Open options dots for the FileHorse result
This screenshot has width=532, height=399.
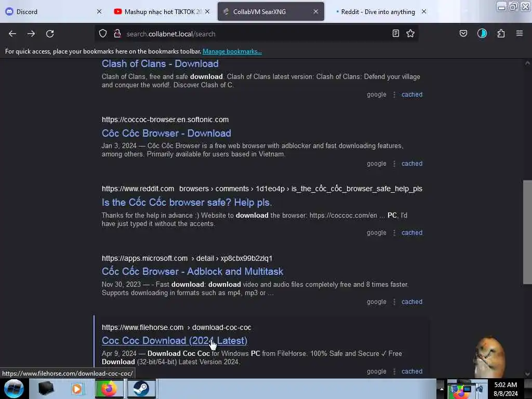(x=394, y=371)
